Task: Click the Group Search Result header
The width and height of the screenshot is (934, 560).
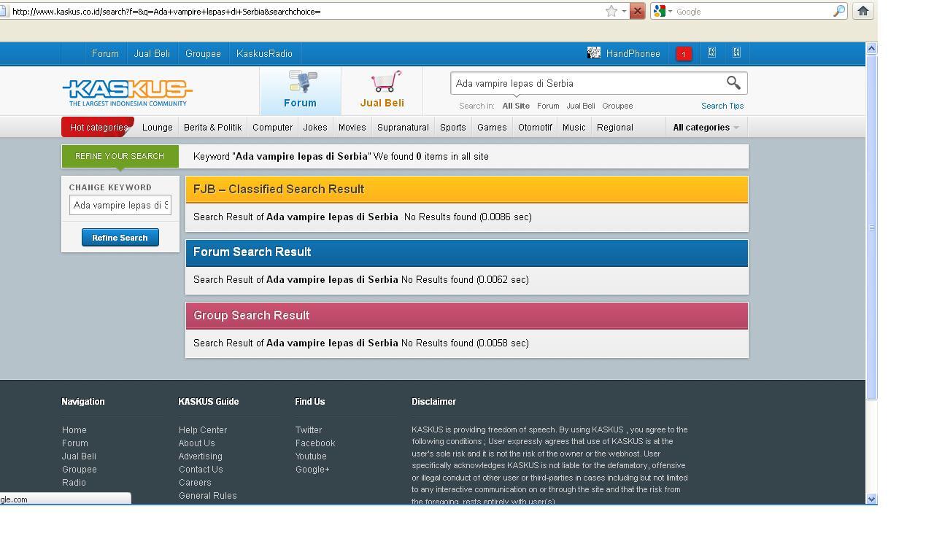Action: pos(467,316)
